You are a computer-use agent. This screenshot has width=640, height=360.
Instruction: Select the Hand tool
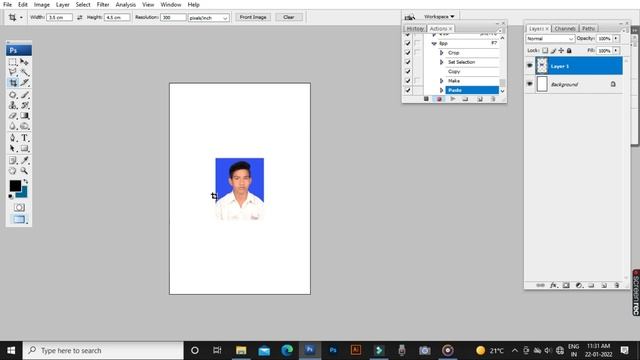13,171
